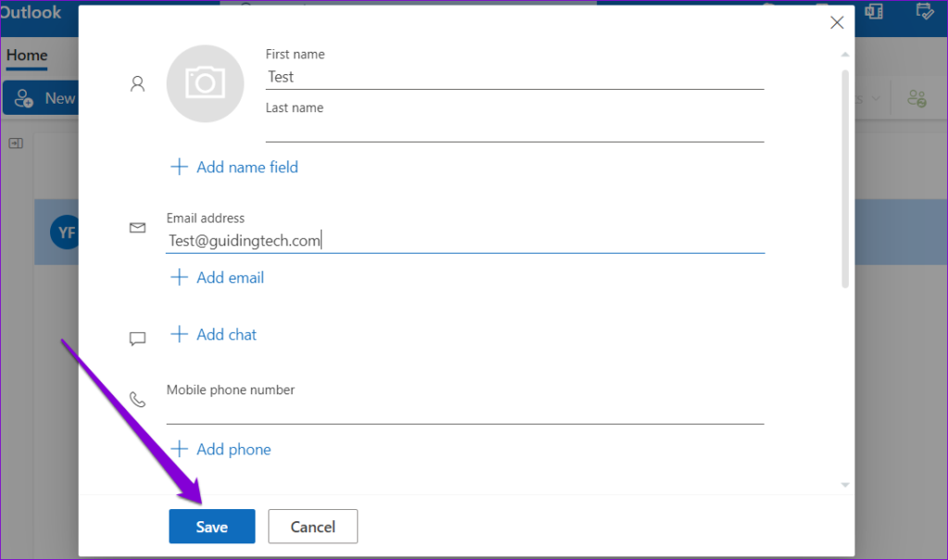Click the expand panel icon in the left sidebar
The image size is (948, 560).
(15, 143)
